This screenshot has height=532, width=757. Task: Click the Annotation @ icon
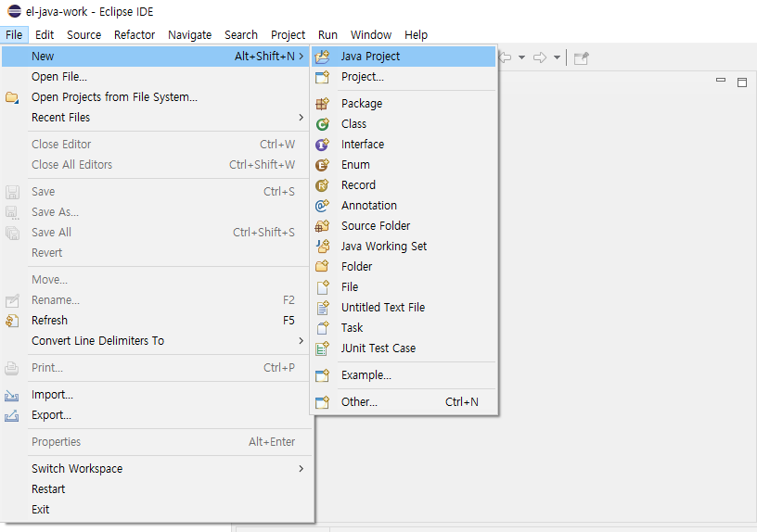(322, 206)
